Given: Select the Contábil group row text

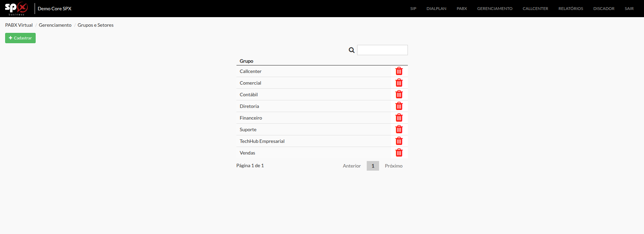Looking at the screenshot, I should point(248,95).
